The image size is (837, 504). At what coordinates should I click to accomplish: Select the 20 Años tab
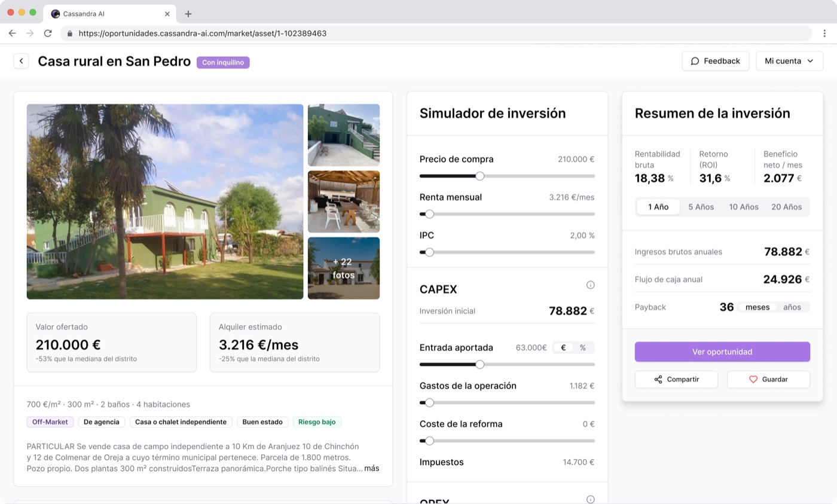click(x=786, y=207)
